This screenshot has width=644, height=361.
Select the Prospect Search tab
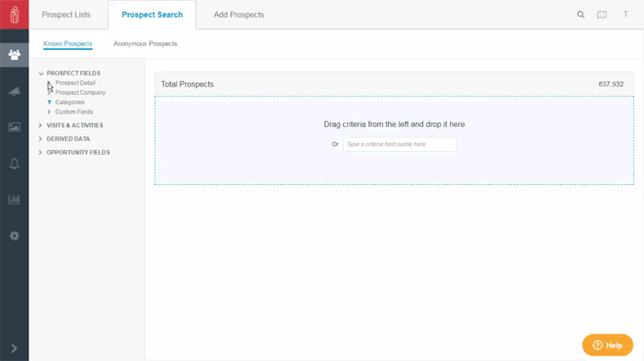point(152,15)
